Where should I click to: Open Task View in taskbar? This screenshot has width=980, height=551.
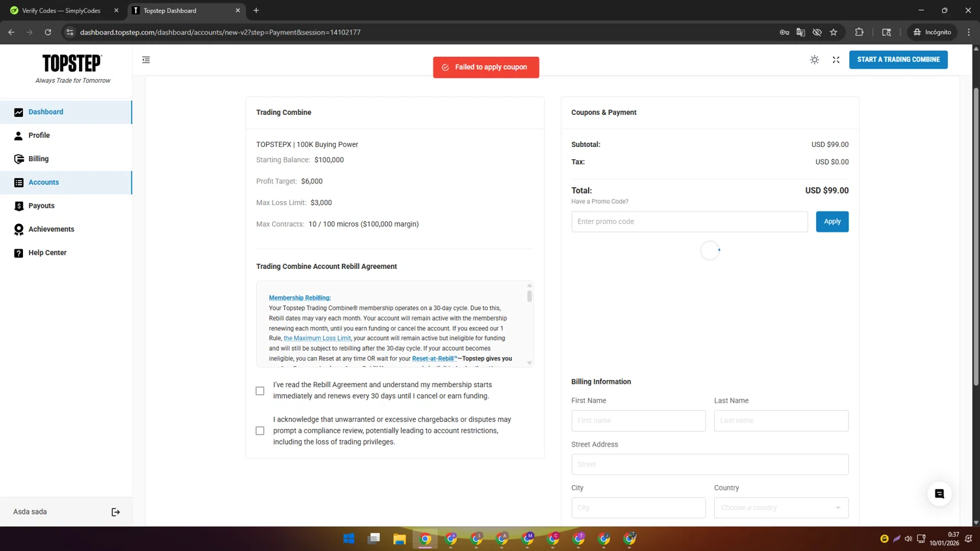click(374, 539)
